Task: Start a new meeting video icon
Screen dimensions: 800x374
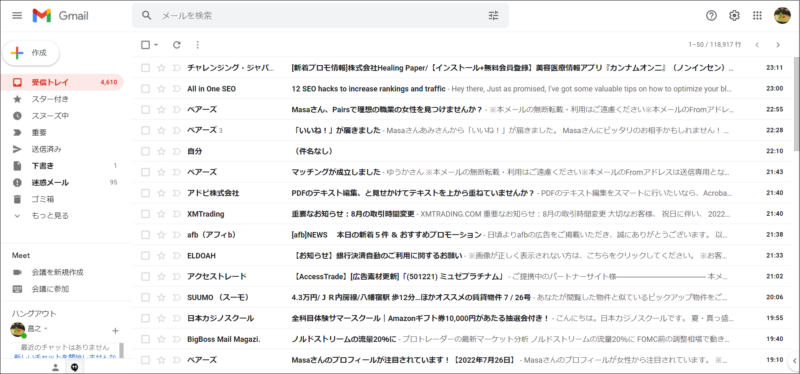Action: point(17,272)
